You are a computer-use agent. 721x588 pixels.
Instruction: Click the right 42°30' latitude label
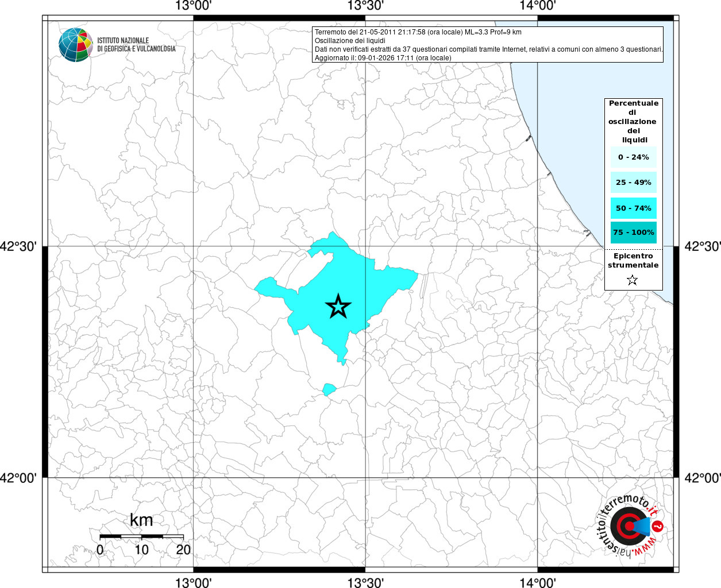tap(703, 246)
